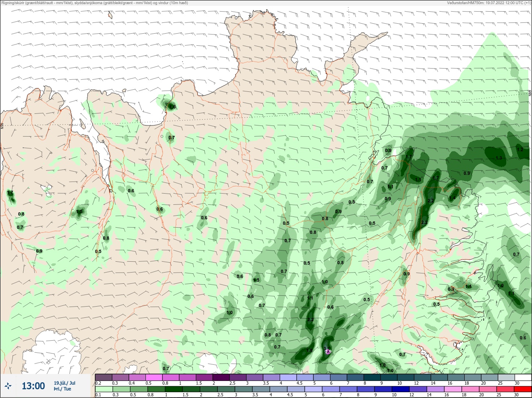Click the precipitation value 1.3 on the map
This screenshot has height=398, width=532.
(x=499, y=158)
